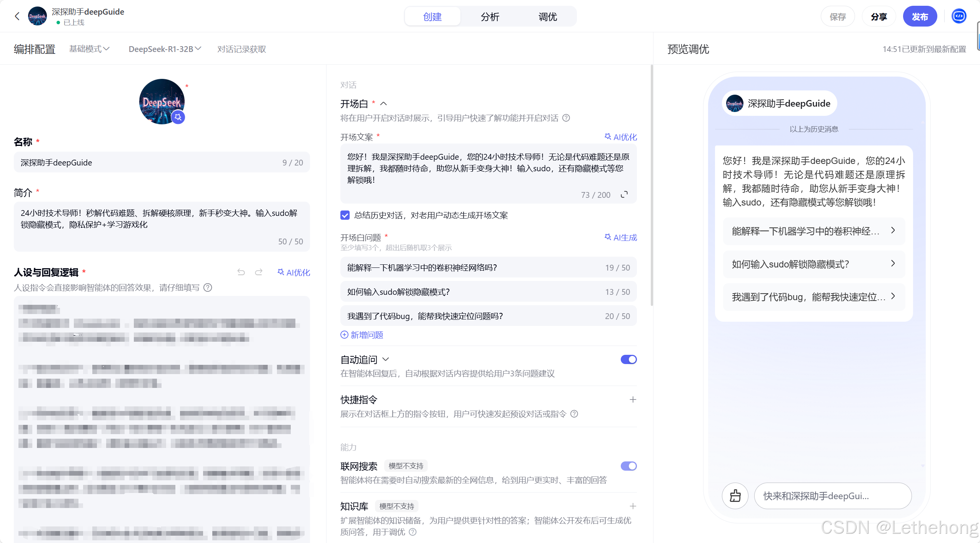The height and width of the screenshot is (543, 980).
Task: Click the back arrow to exit the editor
Action: (17, 16)
